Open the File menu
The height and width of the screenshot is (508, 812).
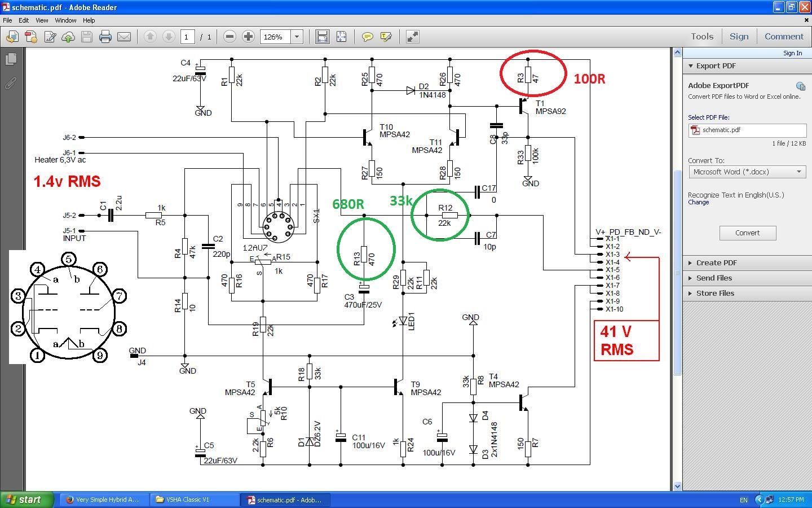point(7,20)
